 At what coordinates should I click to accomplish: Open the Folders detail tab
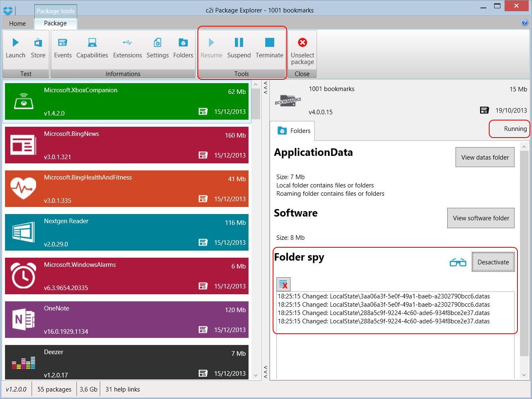click(293, 131)
